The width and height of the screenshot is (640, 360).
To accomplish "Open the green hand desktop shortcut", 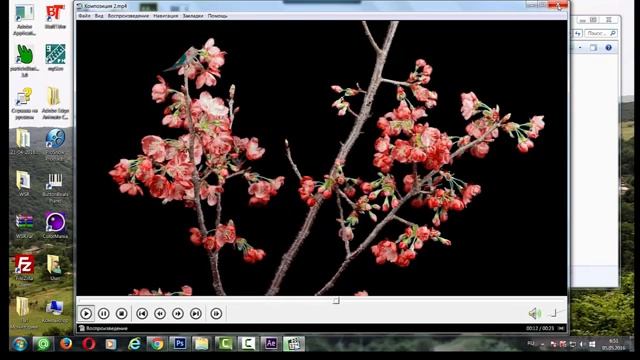I will coord(24,60).
